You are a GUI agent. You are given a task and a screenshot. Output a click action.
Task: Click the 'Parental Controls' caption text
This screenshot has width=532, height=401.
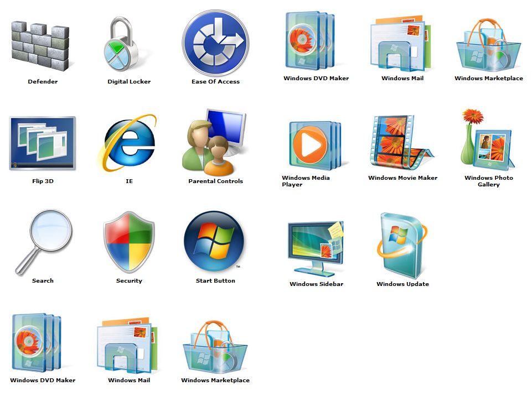pos(216,181)
